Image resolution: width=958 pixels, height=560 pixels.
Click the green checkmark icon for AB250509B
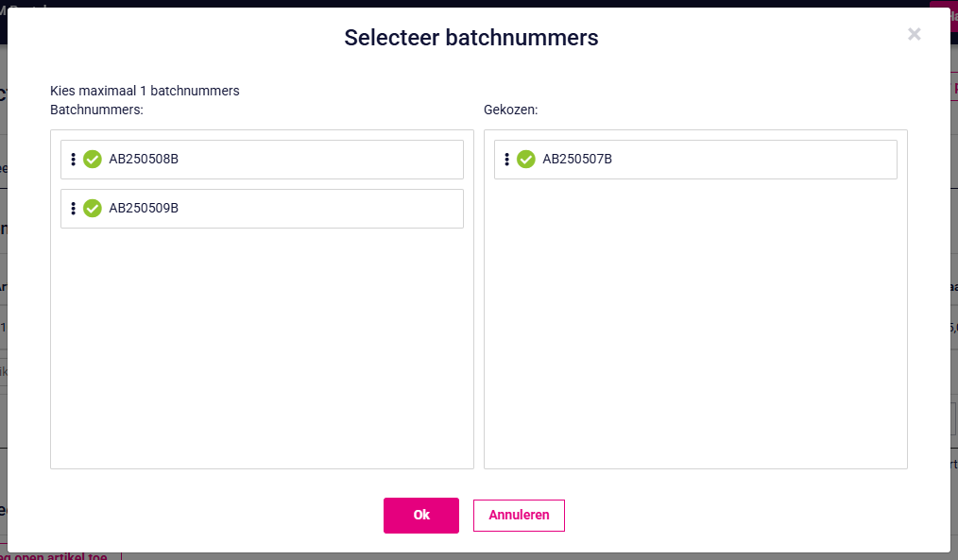coord(93,209)
